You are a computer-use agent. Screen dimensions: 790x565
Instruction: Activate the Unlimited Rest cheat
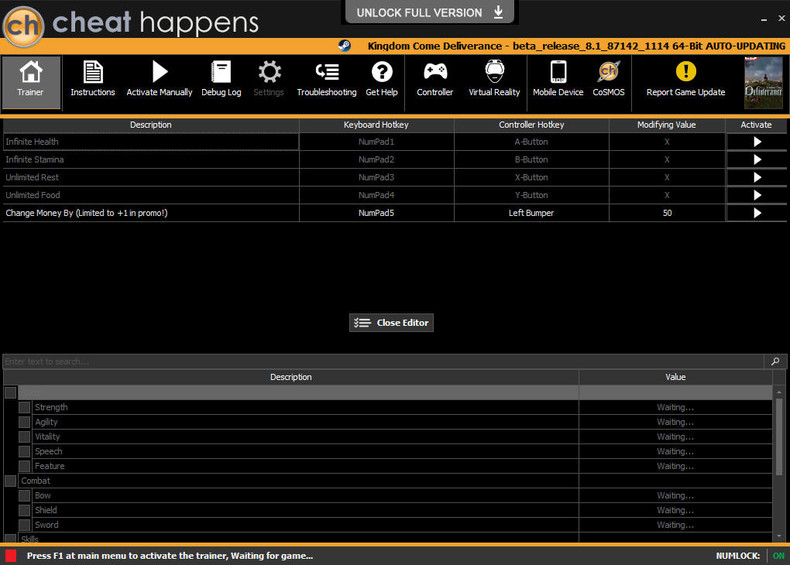click(x=757, y=177)
